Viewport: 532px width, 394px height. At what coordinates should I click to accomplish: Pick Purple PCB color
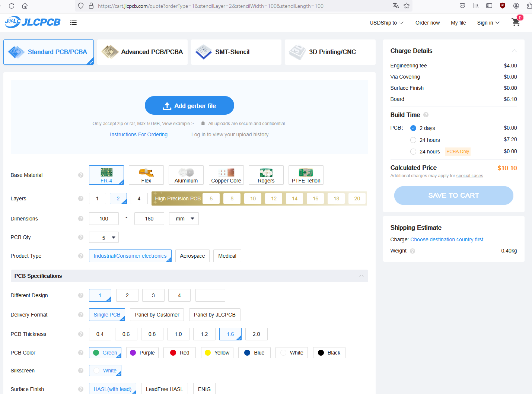point(143,353)
